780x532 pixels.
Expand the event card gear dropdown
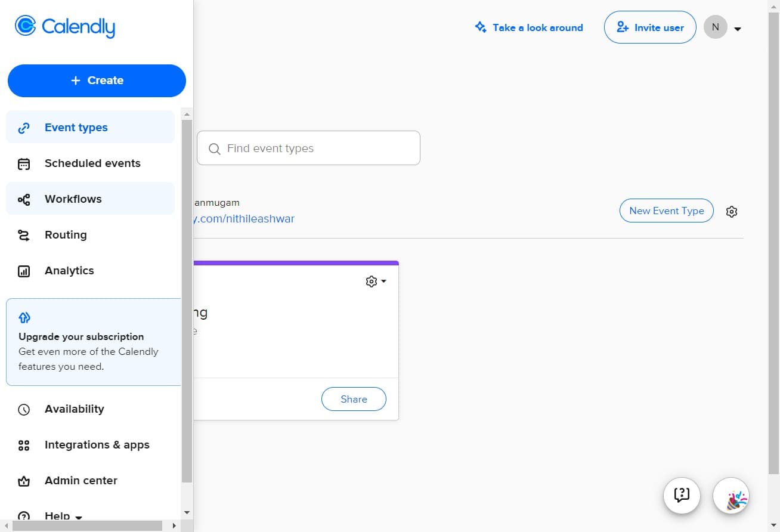click(x=375, y=281)
